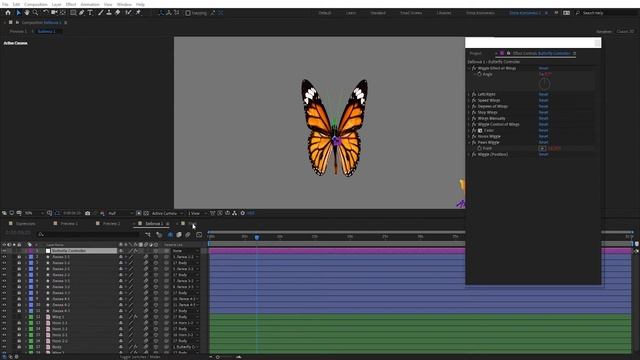Open the Composition menu

(x=36, y=4)
